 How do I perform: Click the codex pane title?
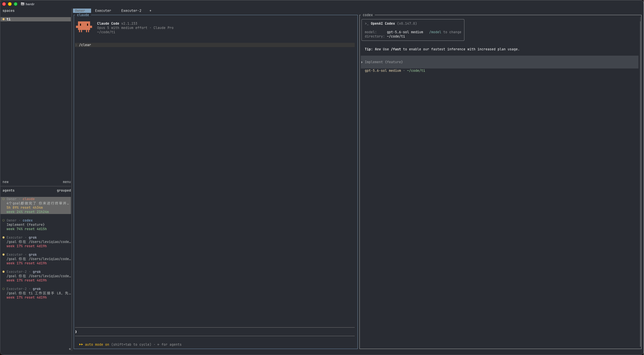(368, 15)
